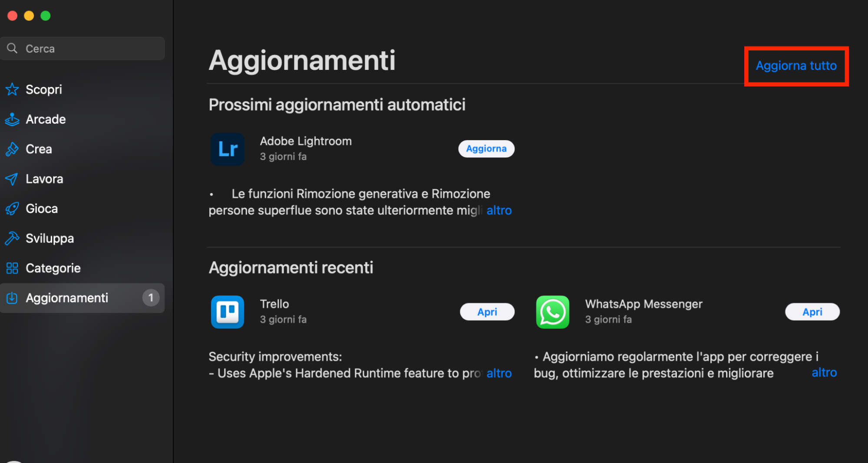Click Aggiorna tutto to update all apps

click(x=796, y=66)
